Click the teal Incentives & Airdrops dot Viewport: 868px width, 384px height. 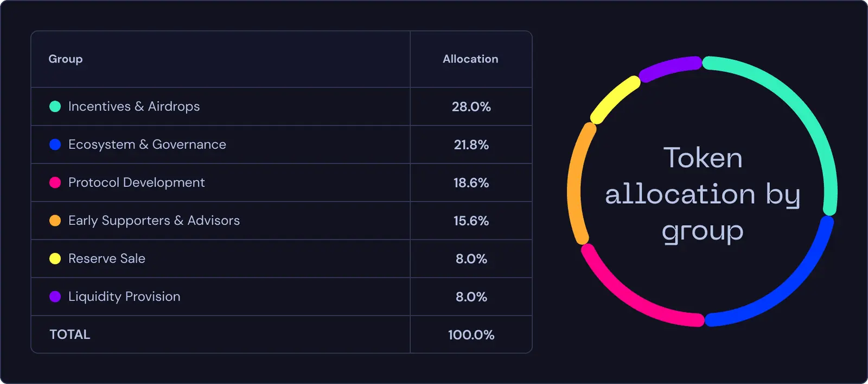tap(55, 106)
